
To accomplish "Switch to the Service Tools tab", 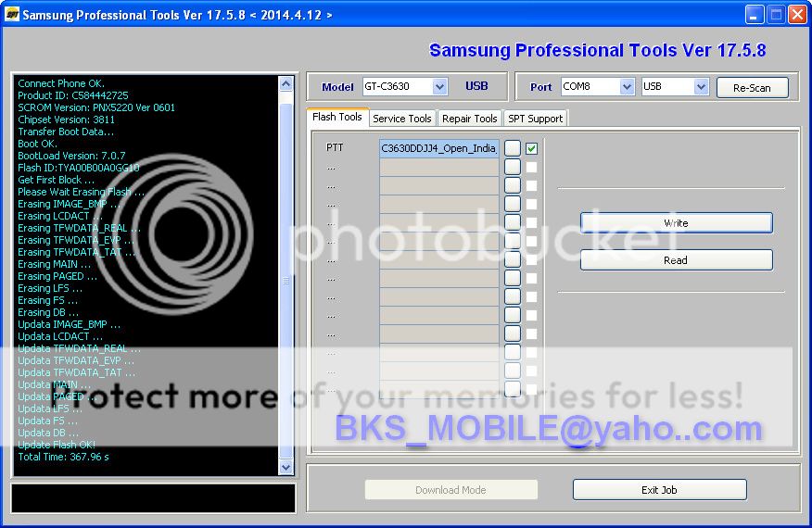I will (402, 119).
